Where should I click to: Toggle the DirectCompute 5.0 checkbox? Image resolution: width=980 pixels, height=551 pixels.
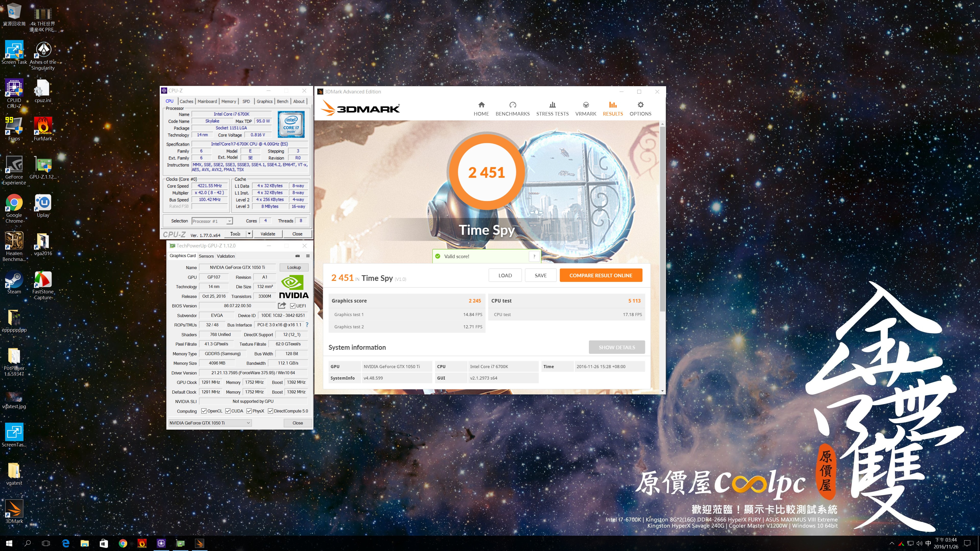271,411
